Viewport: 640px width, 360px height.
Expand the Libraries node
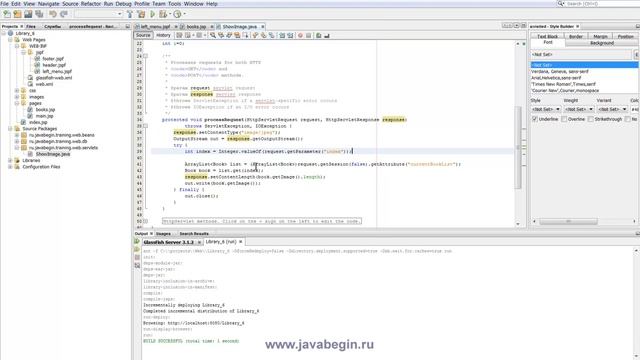pyautogui.click(x=10, y=160)
